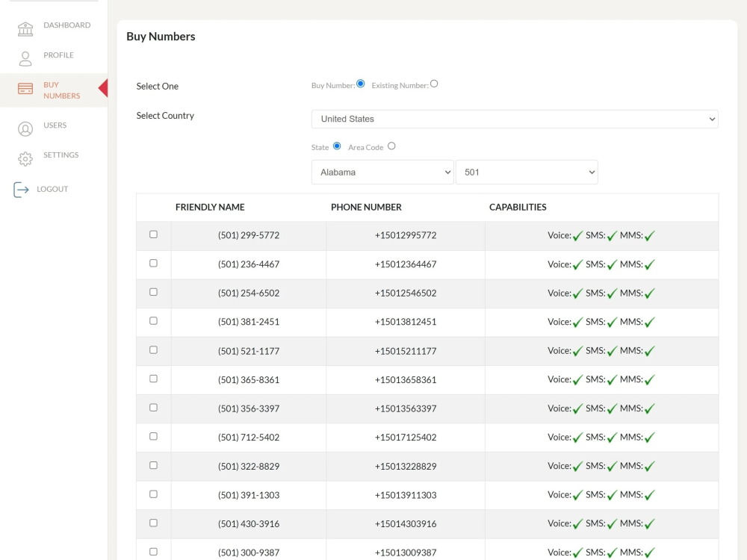
Task: Click the Dashboard bank icon
Action: 25,28
